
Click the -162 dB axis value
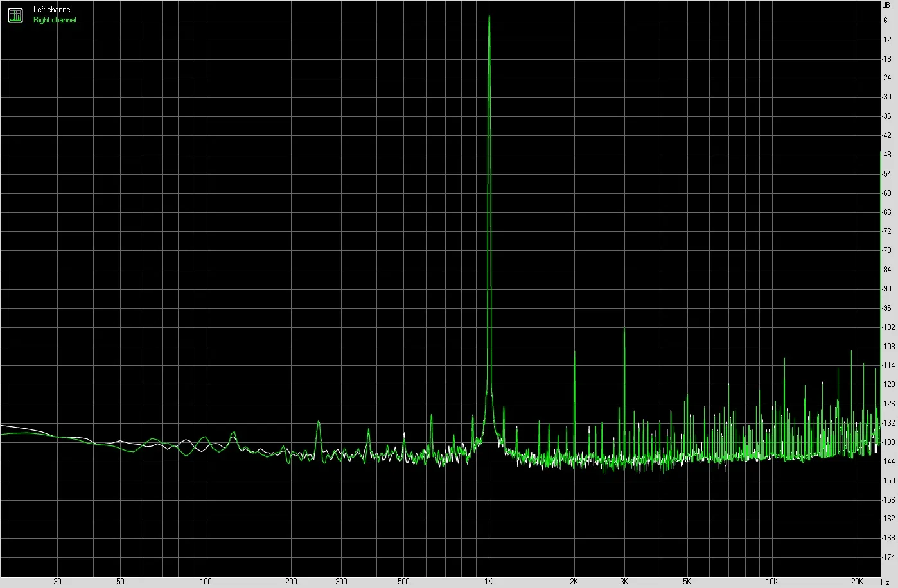tap(888, 519)
